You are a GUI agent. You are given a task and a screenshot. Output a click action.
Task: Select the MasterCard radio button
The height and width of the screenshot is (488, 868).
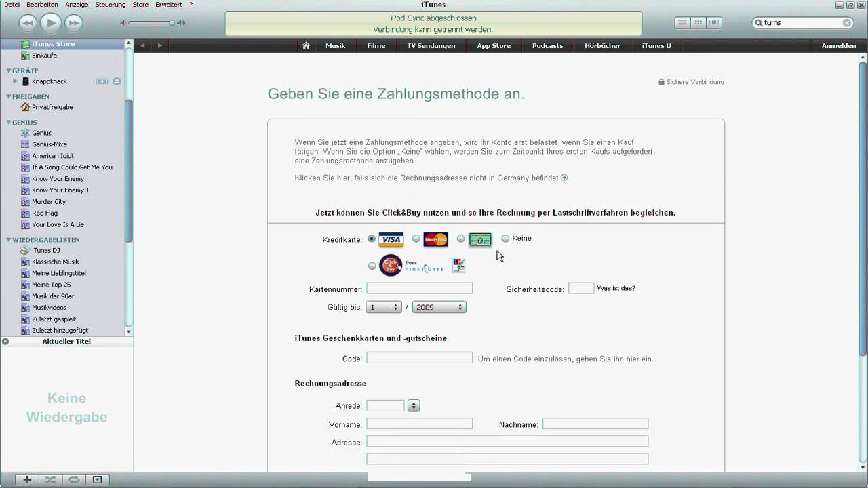pyautogui.click(x=416, y=239)
